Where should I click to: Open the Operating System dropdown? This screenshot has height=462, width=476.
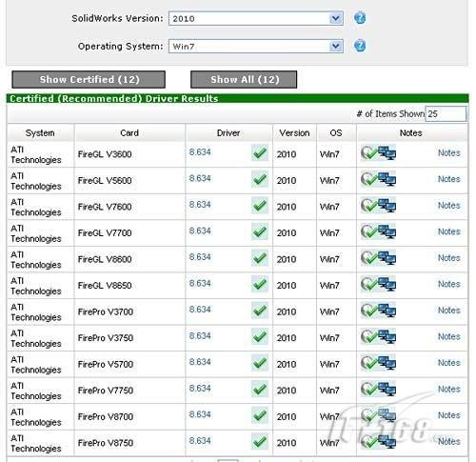pyautogui.click(x=256, y=47)
